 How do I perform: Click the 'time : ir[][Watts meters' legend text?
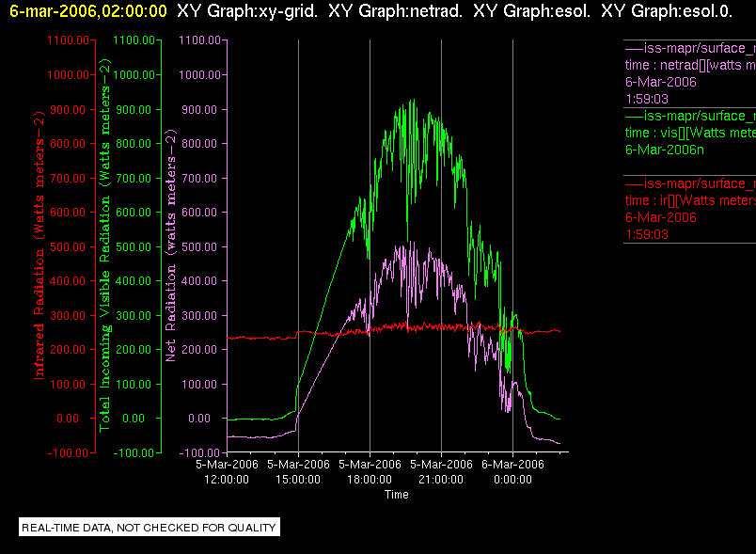click(690, 200)
